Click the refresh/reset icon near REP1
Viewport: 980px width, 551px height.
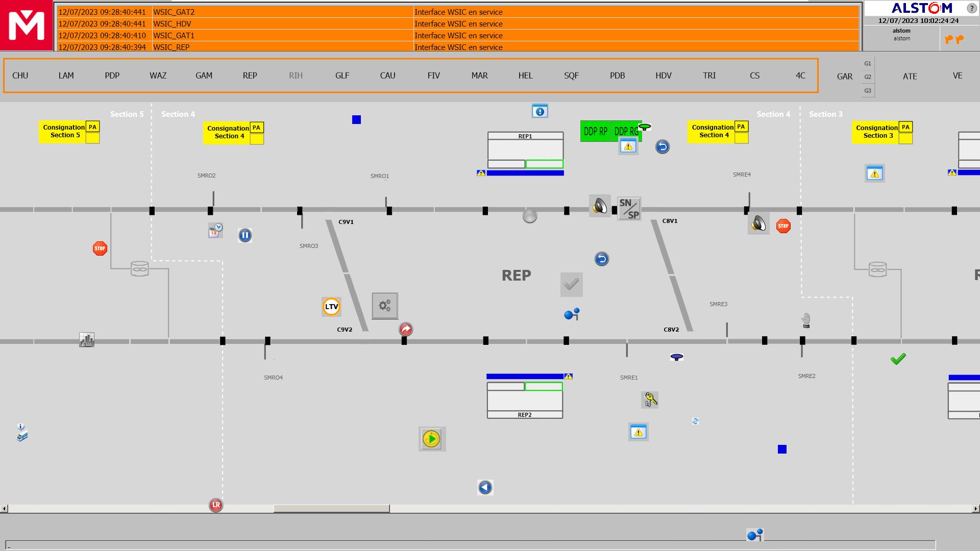661,146
